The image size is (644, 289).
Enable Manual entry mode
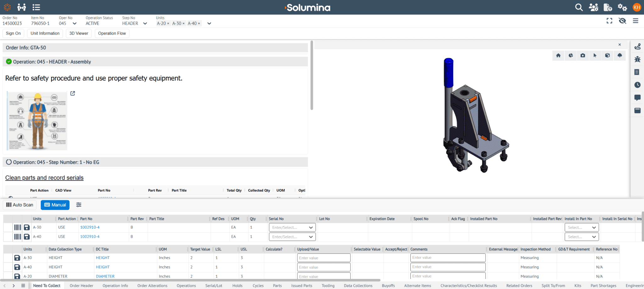pyautogui.click(x=55, y=205)
